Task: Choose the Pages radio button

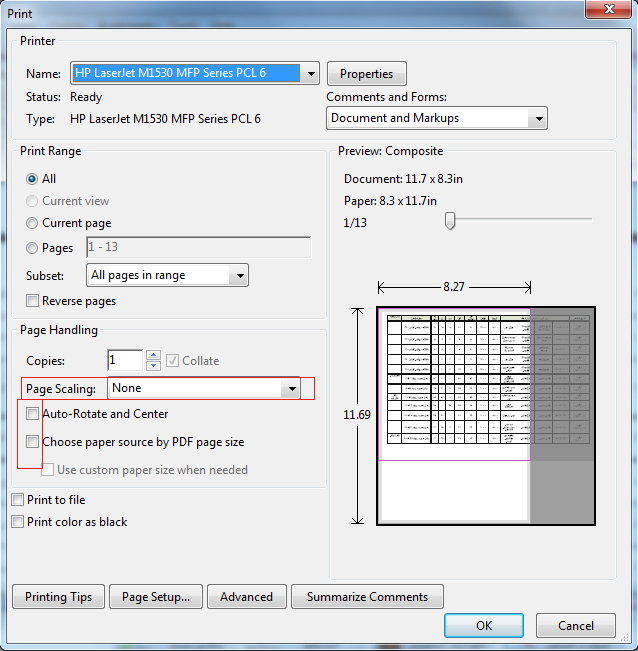Action: point(33,247)
